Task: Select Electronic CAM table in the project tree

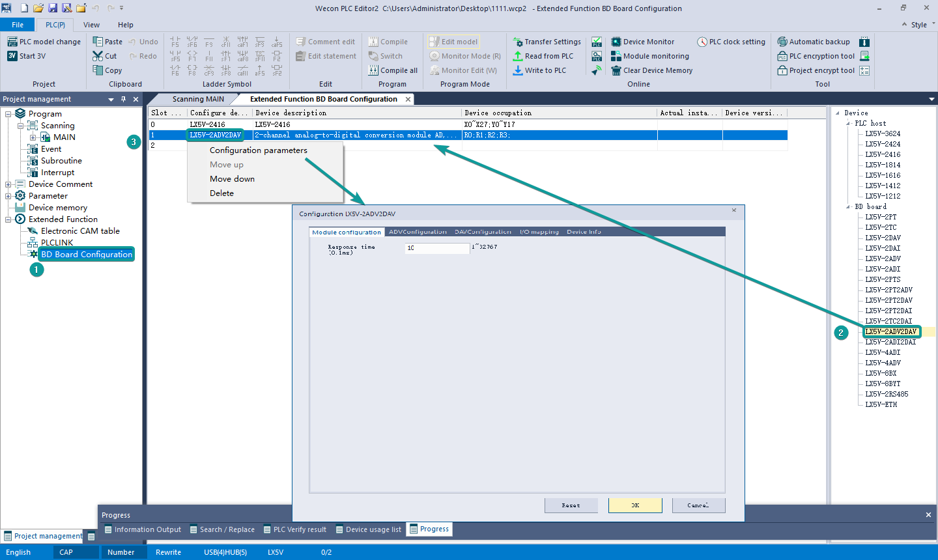Action: point(80,231)
